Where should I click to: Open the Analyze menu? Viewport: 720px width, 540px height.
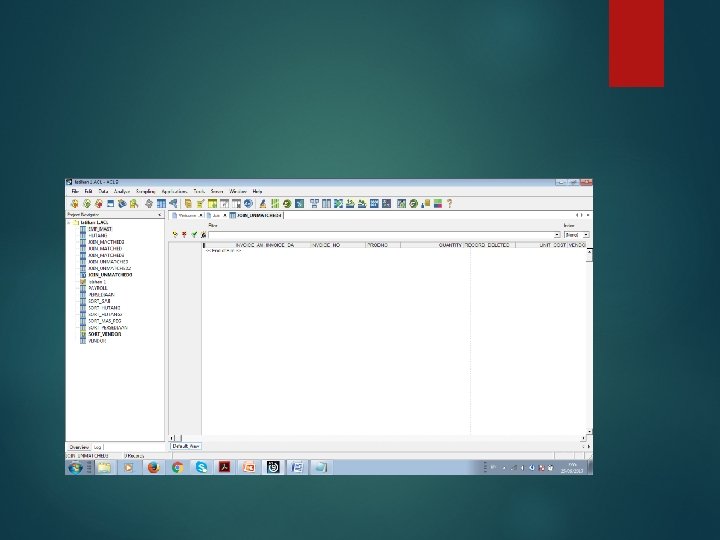pos(122,191)
